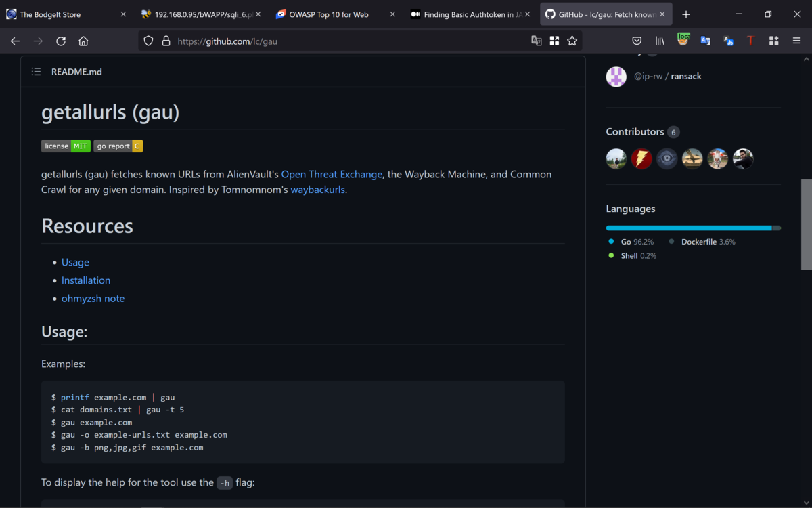Close the GitHub lc/gau tab

pyautogui.click(x=662, y=14)
